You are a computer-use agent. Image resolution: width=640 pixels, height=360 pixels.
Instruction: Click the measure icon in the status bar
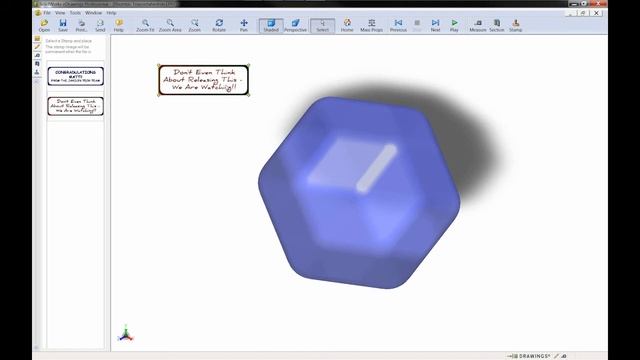click(x=564, y=356)
